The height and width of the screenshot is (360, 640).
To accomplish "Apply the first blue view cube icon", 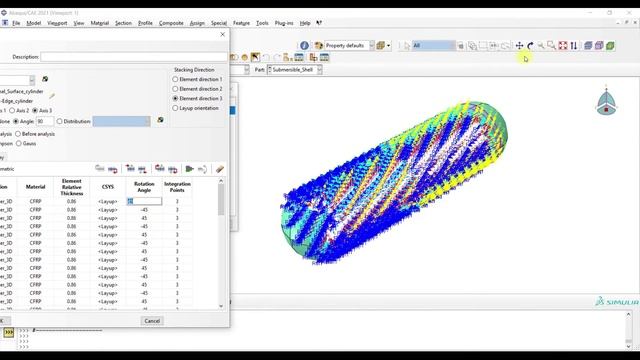I will (x=588, y=46).
